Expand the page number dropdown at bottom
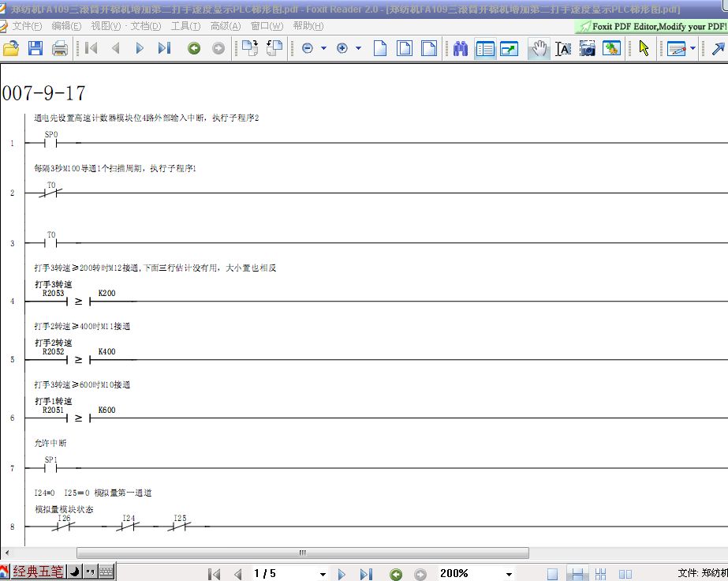 (x=323, y=574)
